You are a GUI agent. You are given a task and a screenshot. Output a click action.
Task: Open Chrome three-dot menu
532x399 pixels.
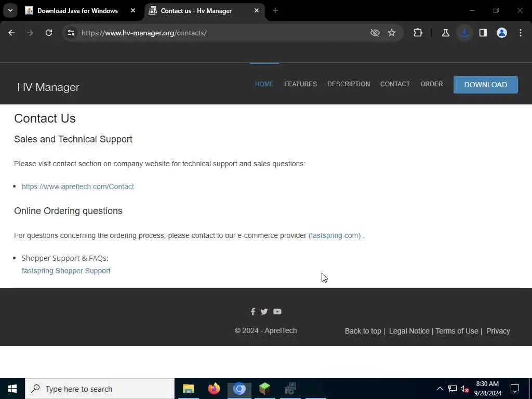tap(521, 33)
